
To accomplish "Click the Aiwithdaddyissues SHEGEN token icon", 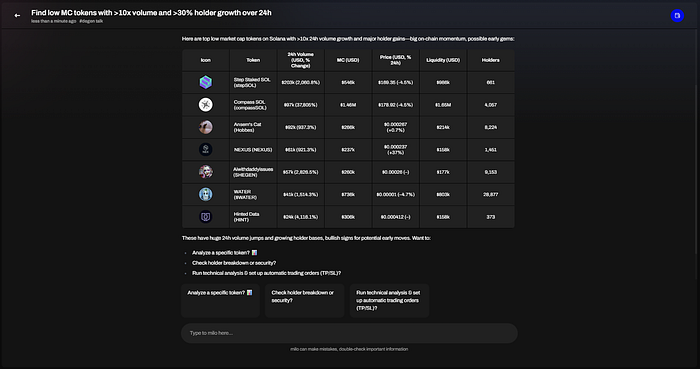I will click(x=205, y=172).
